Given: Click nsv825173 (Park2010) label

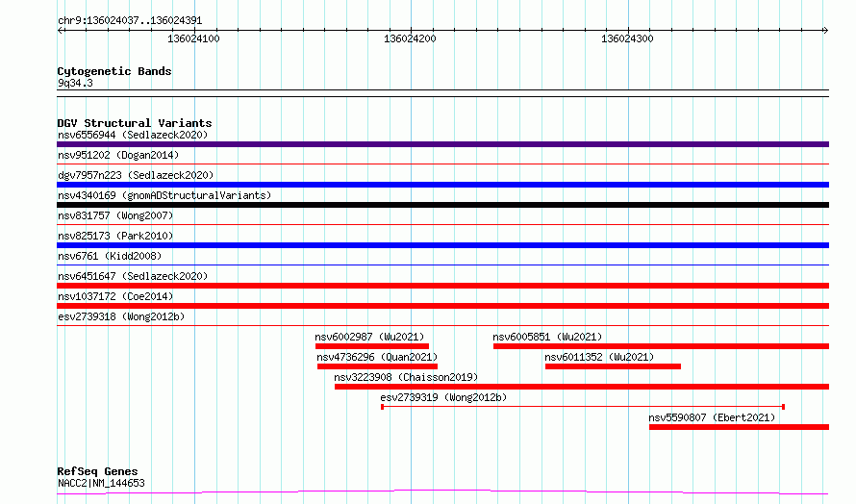Looking at the screenshot, I should coord(115,236).
